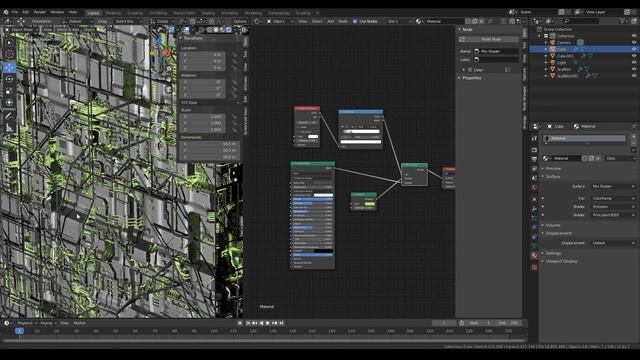640x360 pixels.
Task: Toggle visibility of Scaffold in outliner
Action: click(634, 69)
